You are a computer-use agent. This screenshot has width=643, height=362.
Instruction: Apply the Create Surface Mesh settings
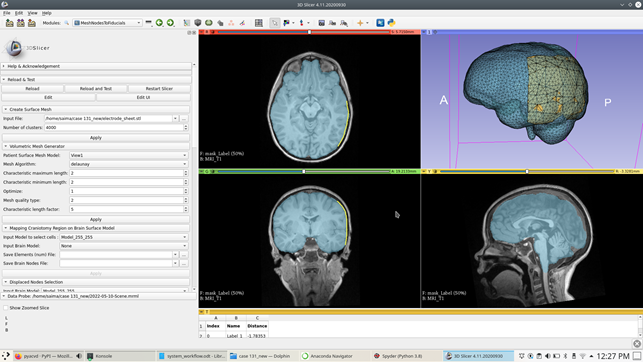point(96,138)
